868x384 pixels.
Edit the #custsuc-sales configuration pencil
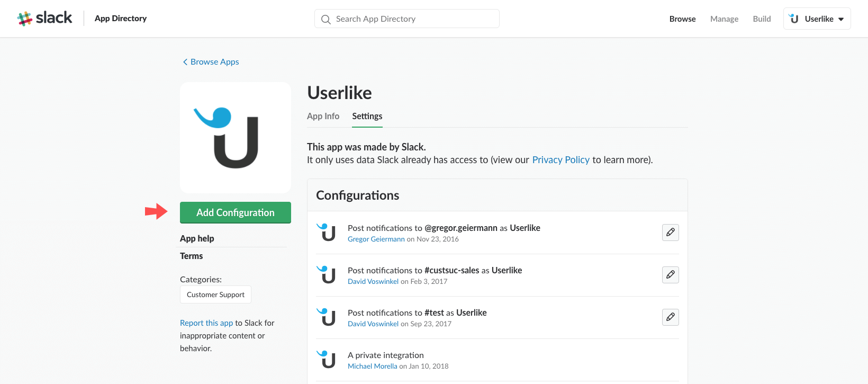pyautogui.click(x=671, y=275)
